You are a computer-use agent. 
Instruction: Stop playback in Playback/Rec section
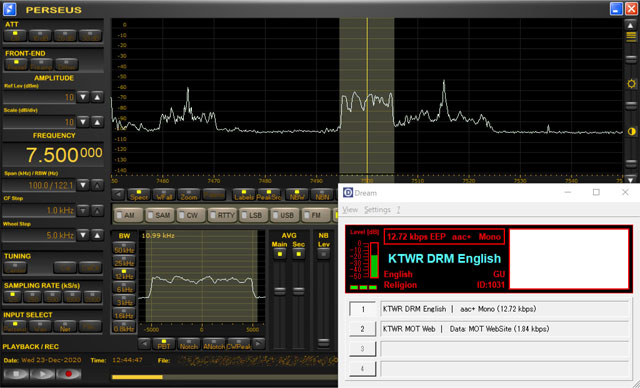point(16,374)
